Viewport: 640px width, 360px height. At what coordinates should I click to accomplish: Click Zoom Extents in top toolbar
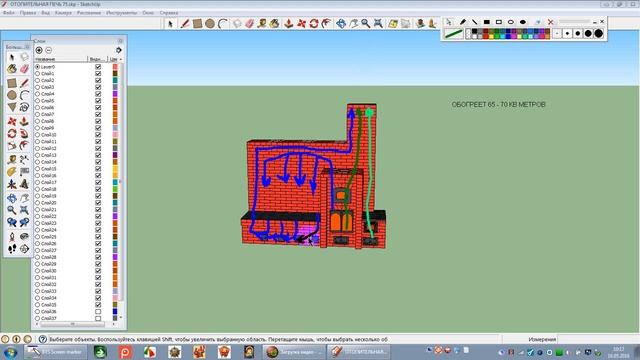pos(378,24)
